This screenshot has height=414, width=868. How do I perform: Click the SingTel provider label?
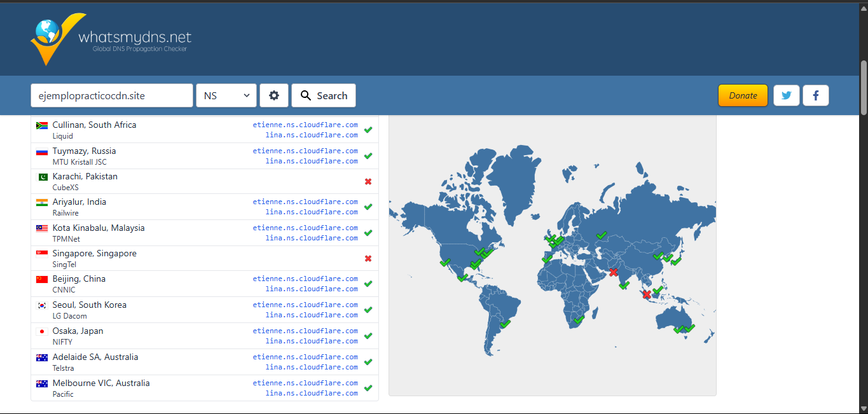click(64, 265)
